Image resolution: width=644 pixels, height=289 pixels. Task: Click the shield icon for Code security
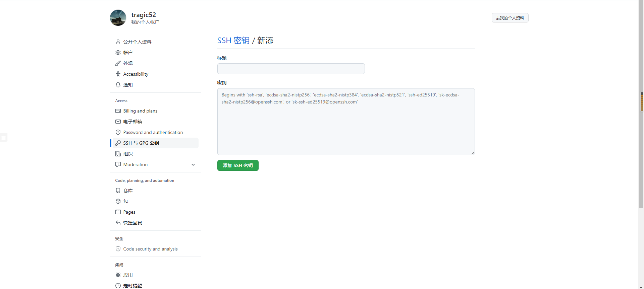click(118, 249)
